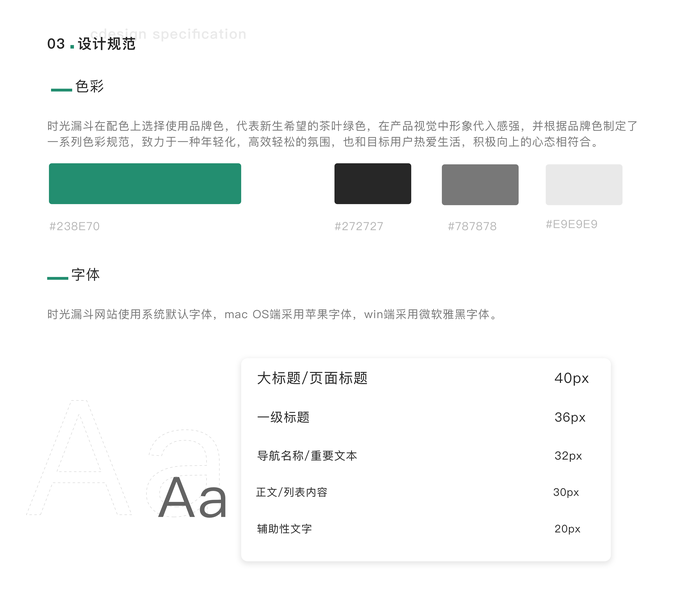Click the green dash beside 色彩
The height and width of the screenshot is (600, 676).
(61, 90)
